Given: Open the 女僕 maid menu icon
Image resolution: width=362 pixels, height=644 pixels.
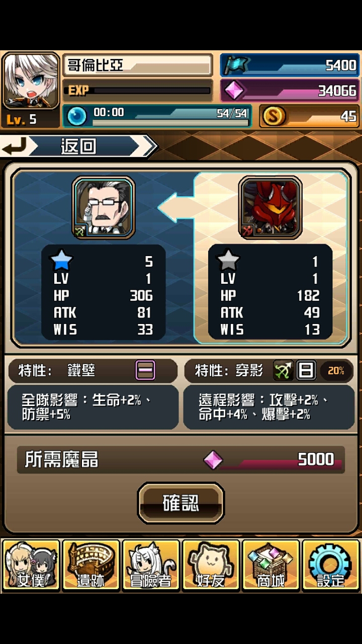Looking at the screenshot, I should [31, 565].
